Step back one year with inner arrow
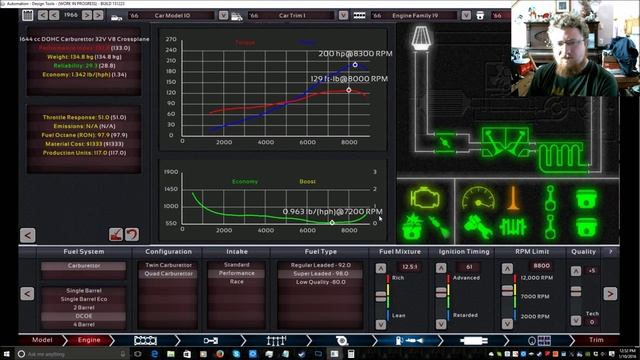This screenshot has width=640, height=360. click(54, 16)
